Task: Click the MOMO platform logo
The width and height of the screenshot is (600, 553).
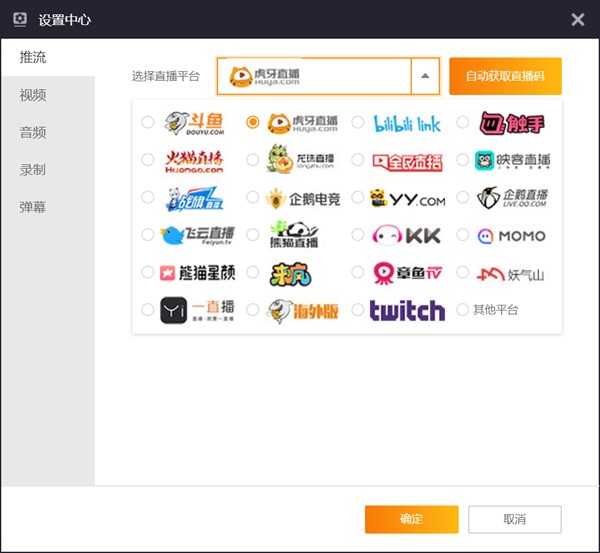Action: pos(511,236)
